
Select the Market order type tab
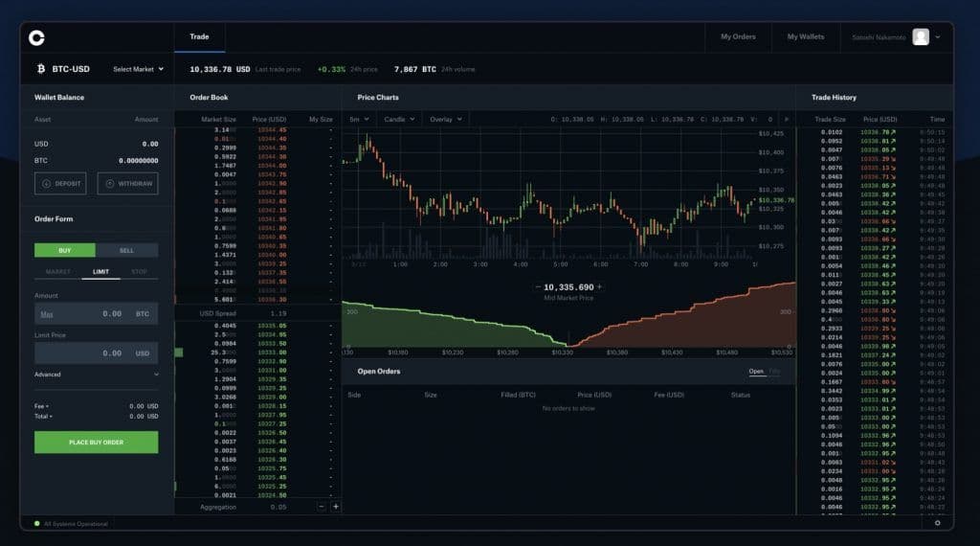[58, 272]
